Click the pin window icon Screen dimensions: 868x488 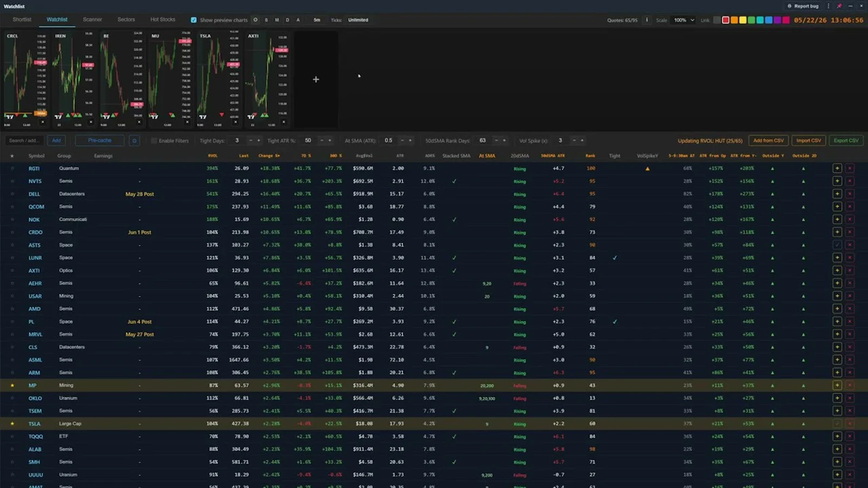[x=839, y=6]
